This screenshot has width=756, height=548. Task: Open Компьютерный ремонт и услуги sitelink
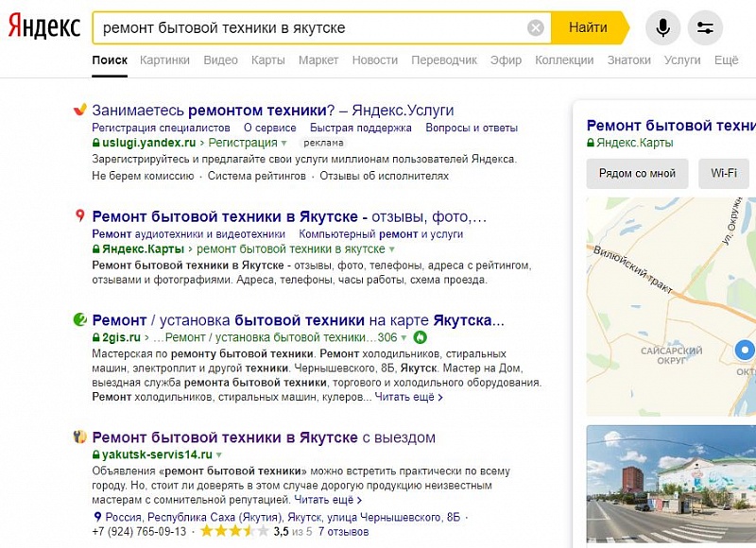[x=381, y=234]
